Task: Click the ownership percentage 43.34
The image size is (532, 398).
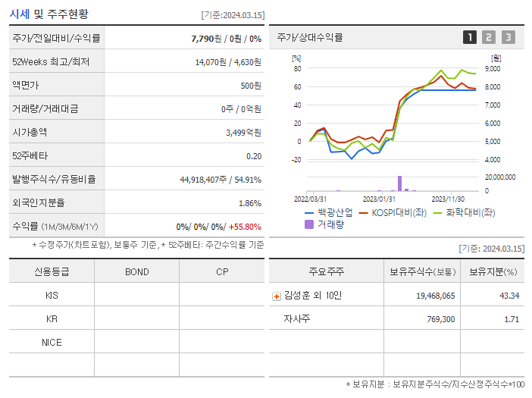Action: click(509, 296)
